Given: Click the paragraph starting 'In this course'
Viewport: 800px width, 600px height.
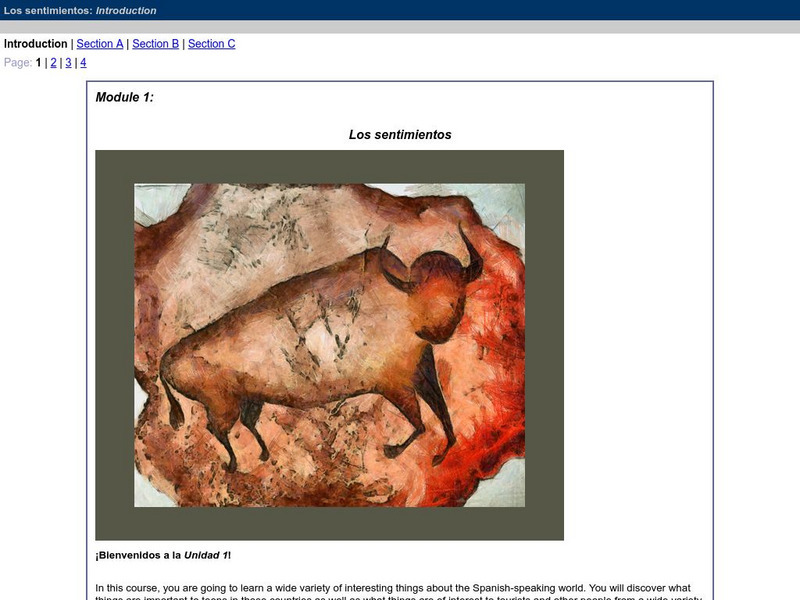Looking at the screenshot, I should [x=399, y=593].
